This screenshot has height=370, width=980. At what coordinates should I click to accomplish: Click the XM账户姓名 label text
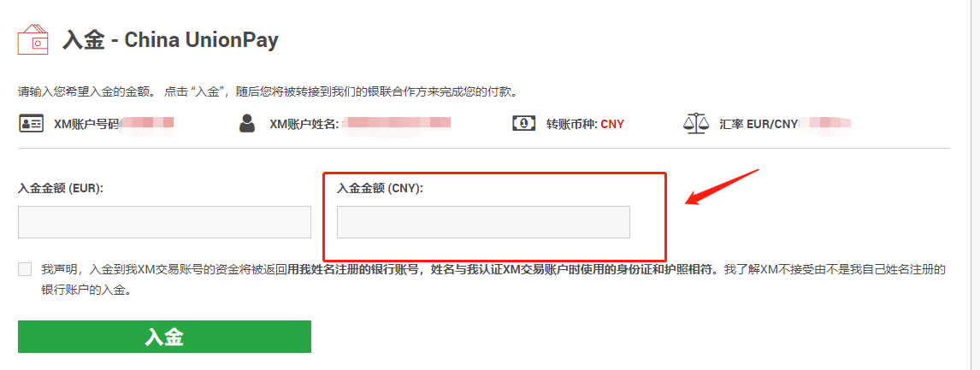coord(304,124)
